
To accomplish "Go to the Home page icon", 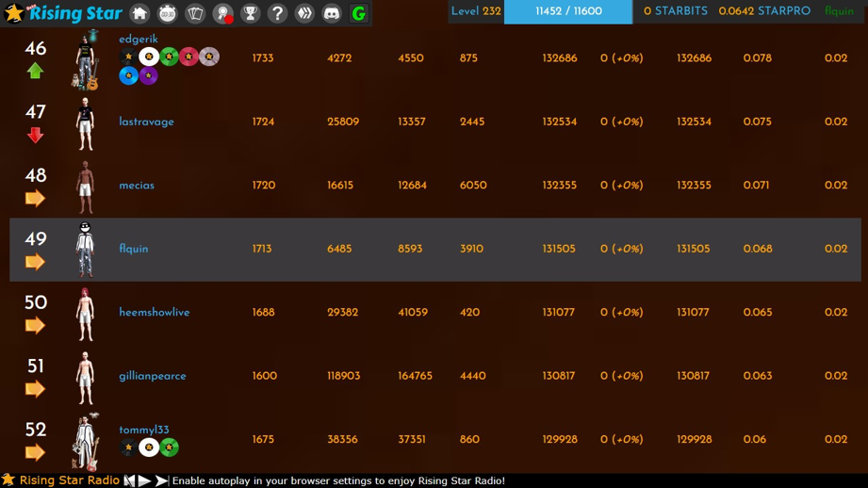I will tap(140, 13).
